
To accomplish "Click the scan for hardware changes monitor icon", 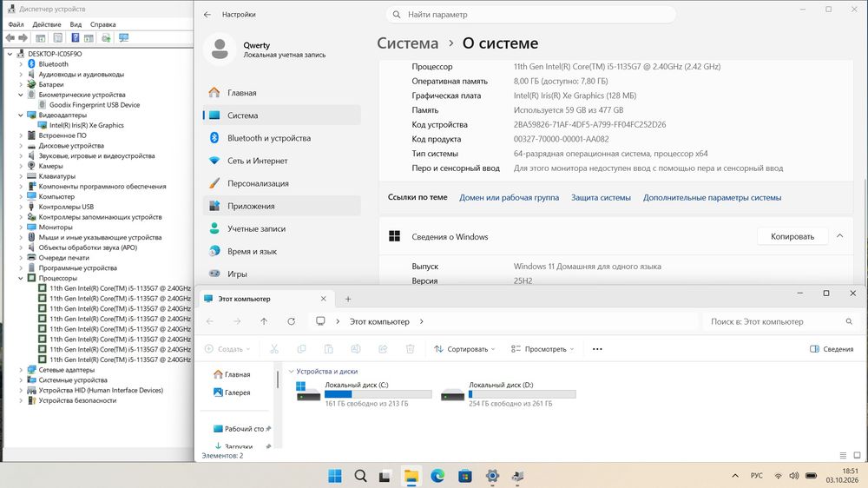I will 123,37.
